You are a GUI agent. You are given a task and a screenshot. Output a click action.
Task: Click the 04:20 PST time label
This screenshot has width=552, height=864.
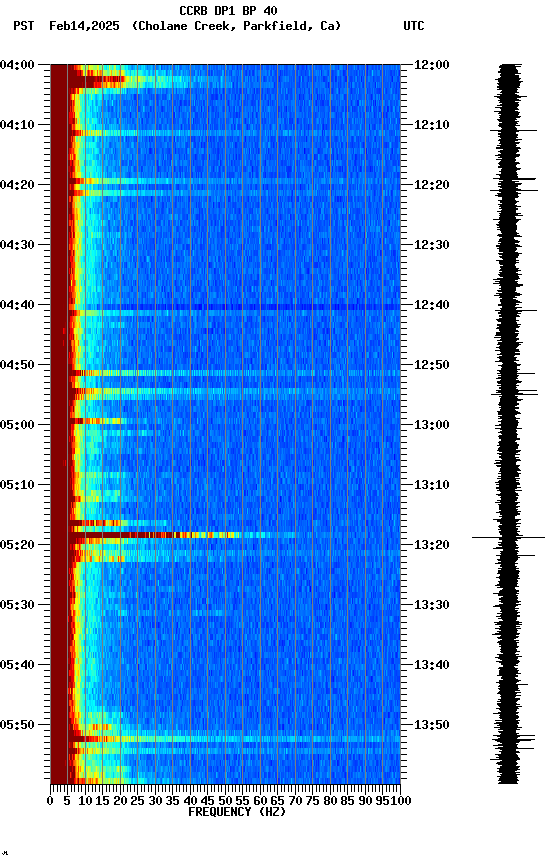17,185
